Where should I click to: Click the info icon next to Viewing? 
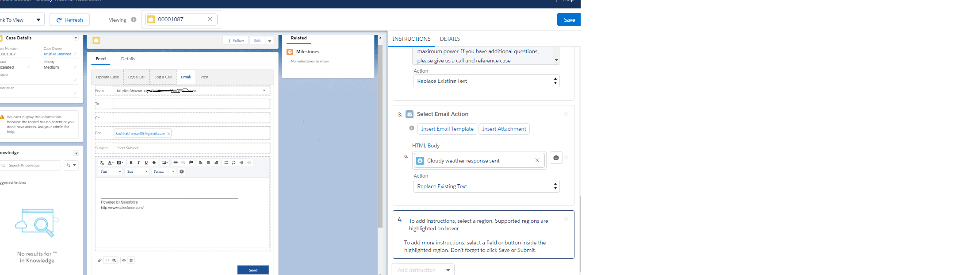coord(134,19)
